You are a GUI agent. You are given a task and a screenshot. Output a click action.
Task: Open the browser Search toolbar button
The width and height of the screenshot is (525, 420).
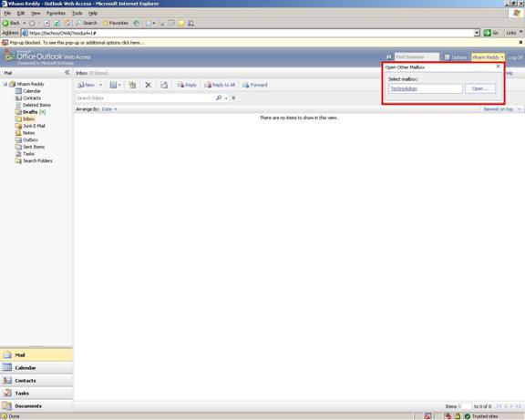87,23
